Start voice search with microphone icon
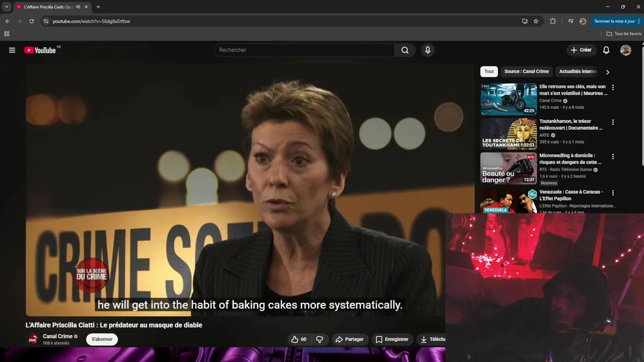Viewport: 644px width, 362px height. (428, 50)
